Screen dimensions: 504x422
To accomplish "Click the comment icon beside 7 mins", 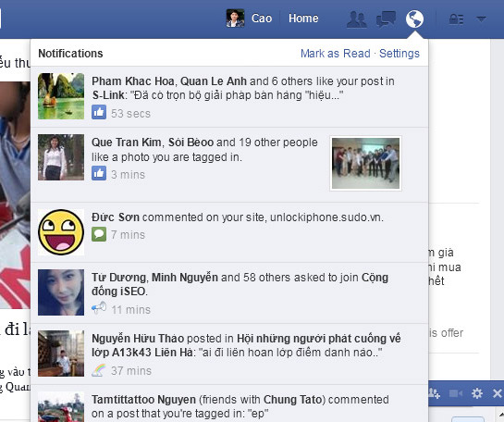I will tap(99, 234).
